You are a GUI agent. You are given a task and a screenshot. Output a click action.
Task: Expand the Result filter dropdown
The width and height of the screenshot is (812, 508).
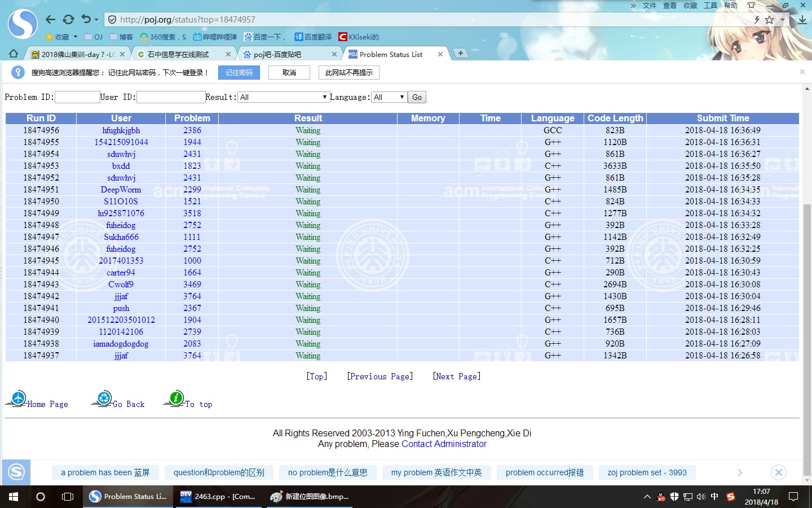tap(283, 97)
